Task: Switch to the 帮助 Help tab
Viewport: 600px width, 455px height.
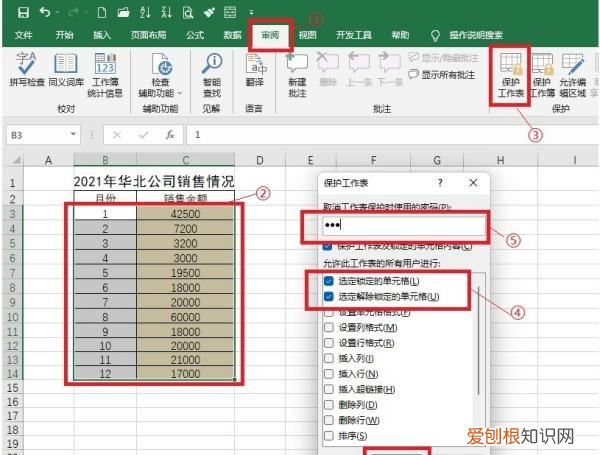Action: click(400, 35)
